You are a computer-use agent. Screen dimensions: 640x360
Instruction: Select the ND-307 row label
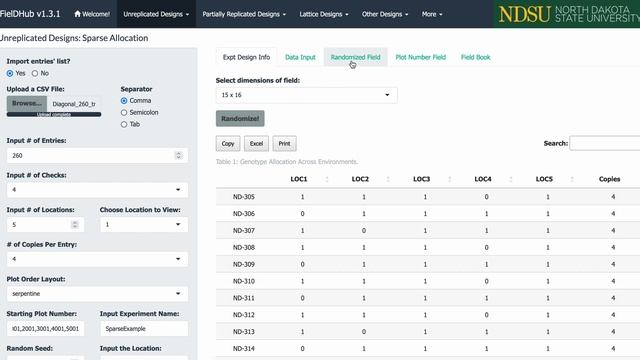click(x=244, y=231)
